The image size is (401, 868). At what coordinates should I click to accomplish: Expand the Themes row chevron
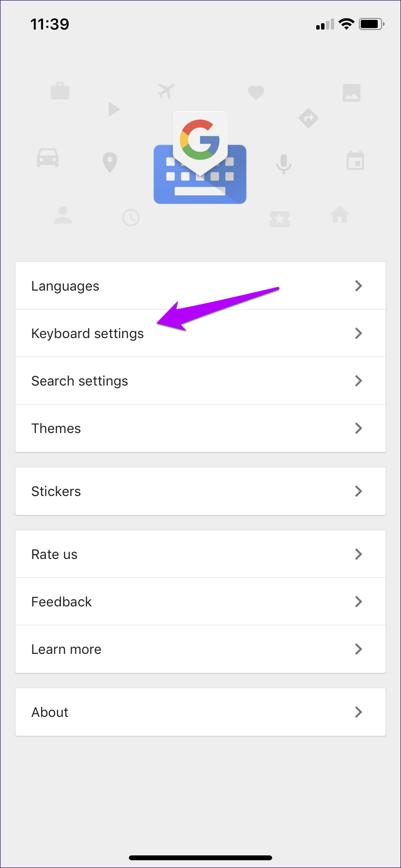click(358, 428)
